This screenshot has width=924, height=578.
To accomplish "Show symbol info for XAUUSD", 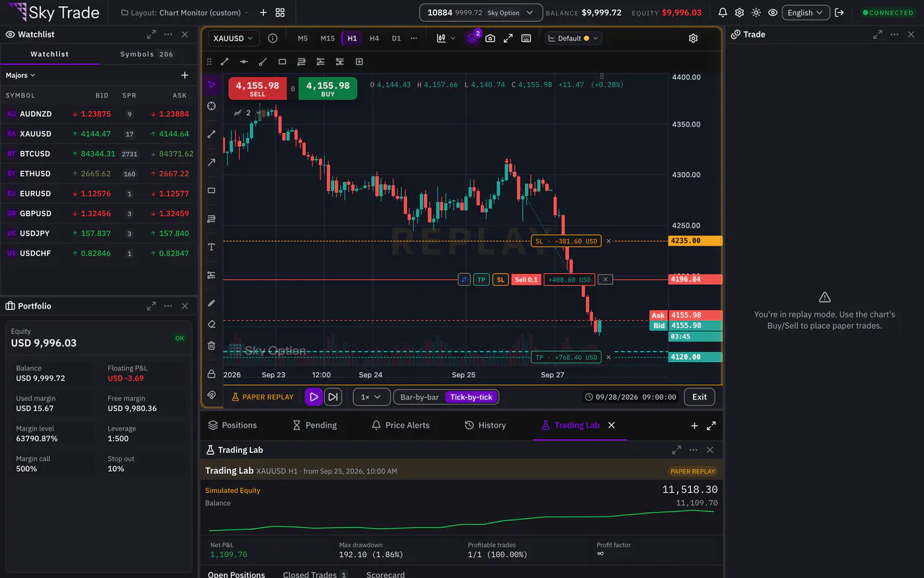I will (x=272, y=38).
